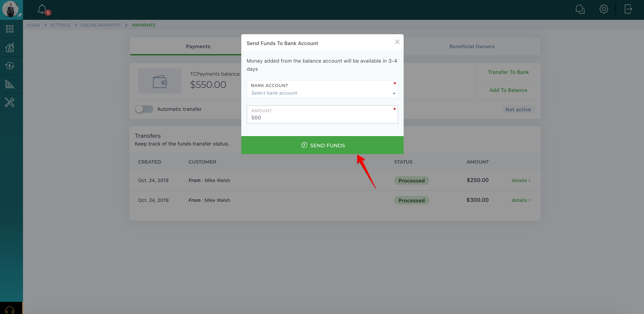The image size is (644, 314).
Task: Open the notifications bell
Action: (x=42, y=9)
